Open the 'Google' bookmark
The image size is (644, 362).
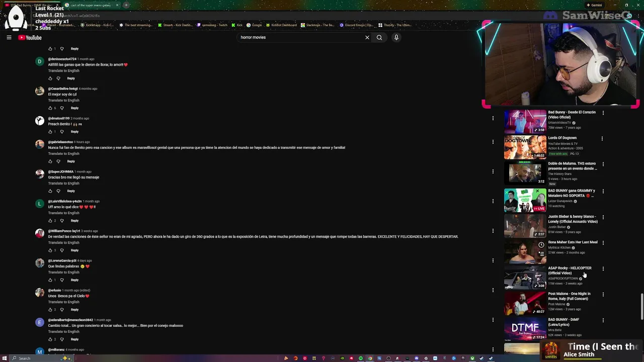pos(254,25)
